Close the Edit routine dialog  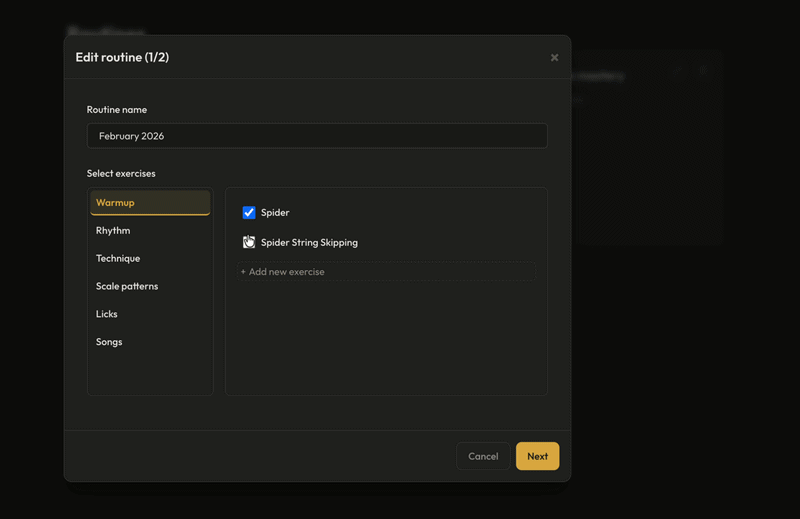click(x=554, y=58)
